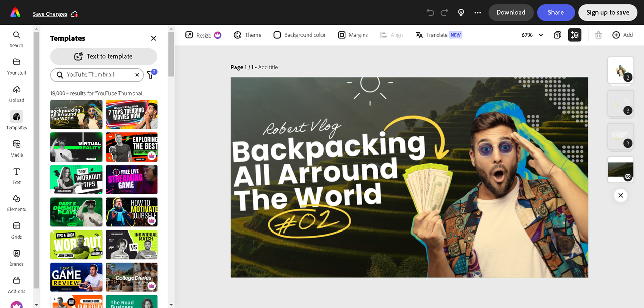Open the Brands panel
The height and width of the screenshot is (308, 644).
[x=16, y=258]
